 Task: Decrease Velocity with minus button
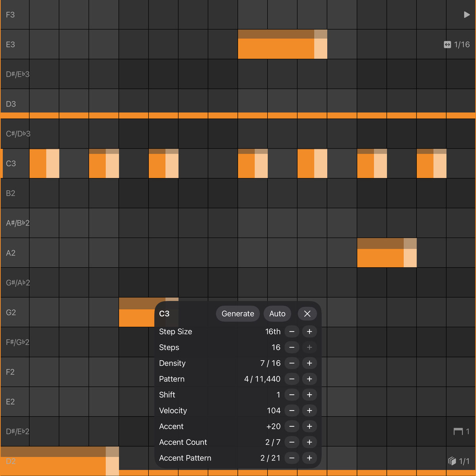292,411
